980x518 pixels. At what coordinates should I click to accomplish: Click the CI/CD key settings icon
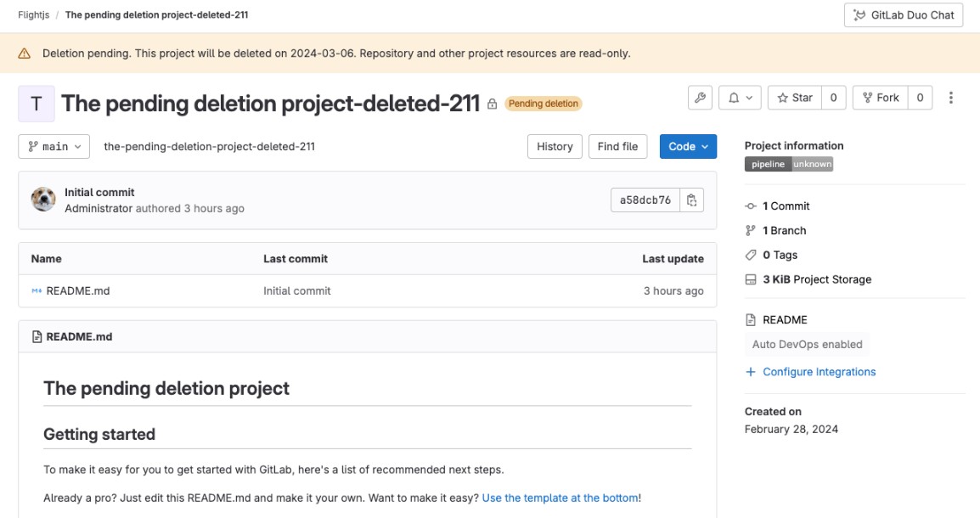[x=699, y=98]
